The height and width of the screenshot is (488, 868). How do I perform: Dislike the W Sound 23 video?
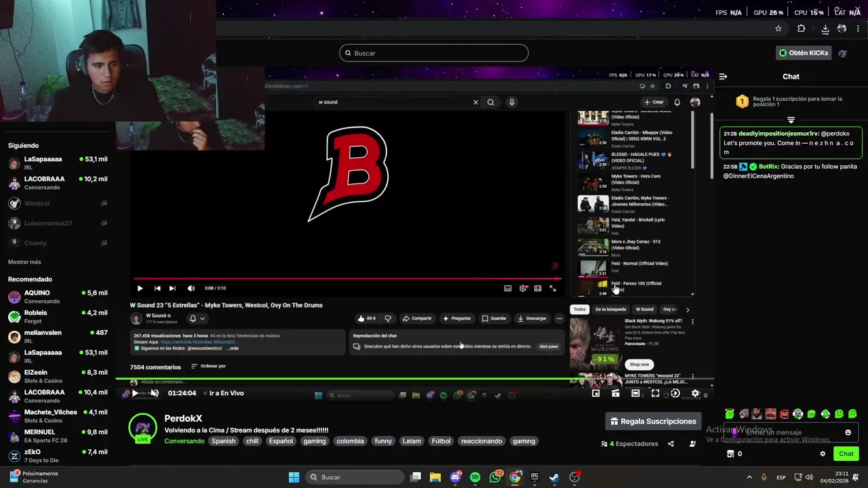tap(388, 319)
